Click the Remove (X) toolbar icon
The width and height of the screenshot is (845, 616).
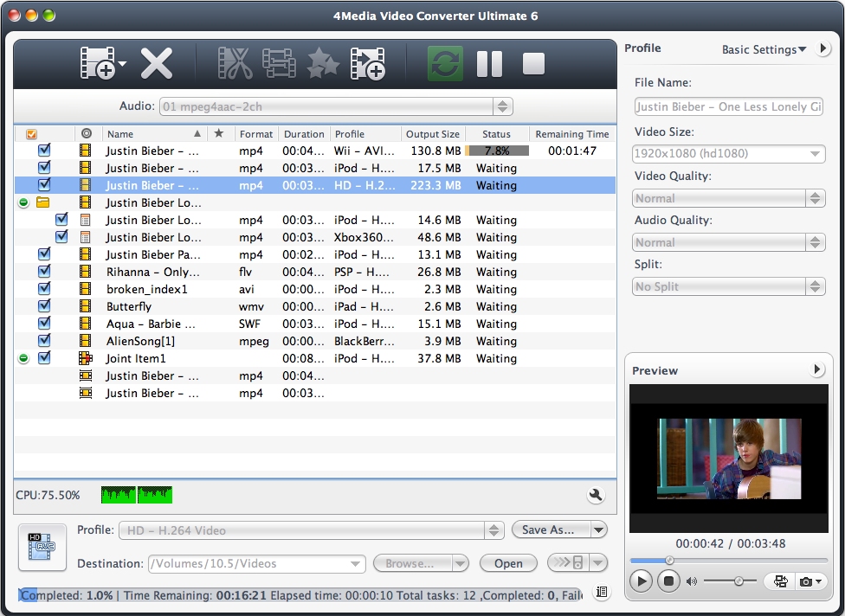pyautogui.click(x=157, y=63)
